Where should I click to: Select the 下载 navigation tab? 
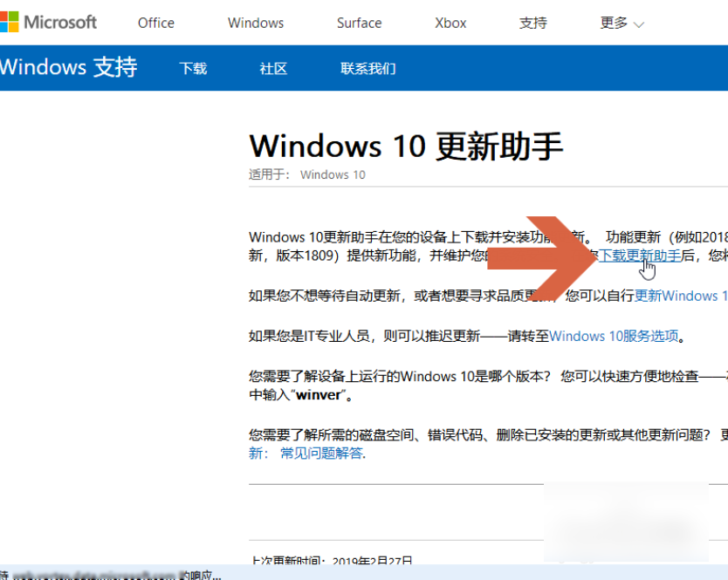click(x=193, y=68)
